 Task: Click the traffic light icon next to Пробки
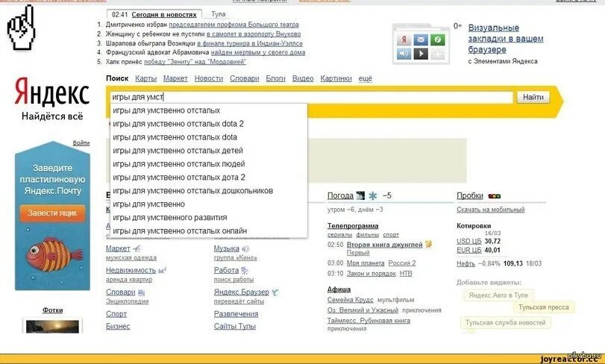495,196
